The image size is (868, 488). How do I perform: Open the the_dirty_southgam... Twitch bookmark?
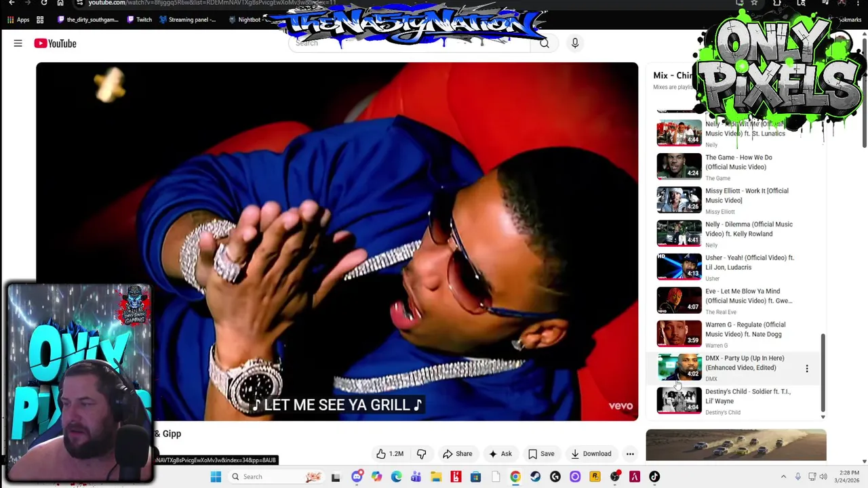87,20
